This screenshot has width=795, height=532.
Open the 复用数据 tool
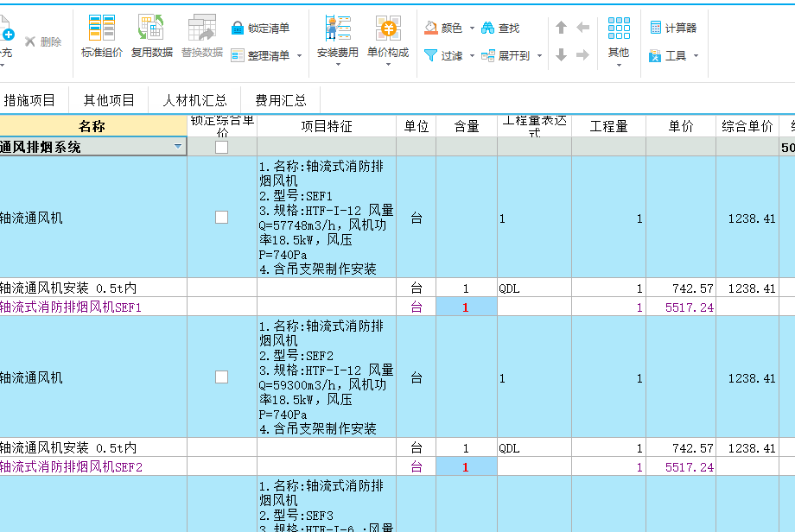151,36
